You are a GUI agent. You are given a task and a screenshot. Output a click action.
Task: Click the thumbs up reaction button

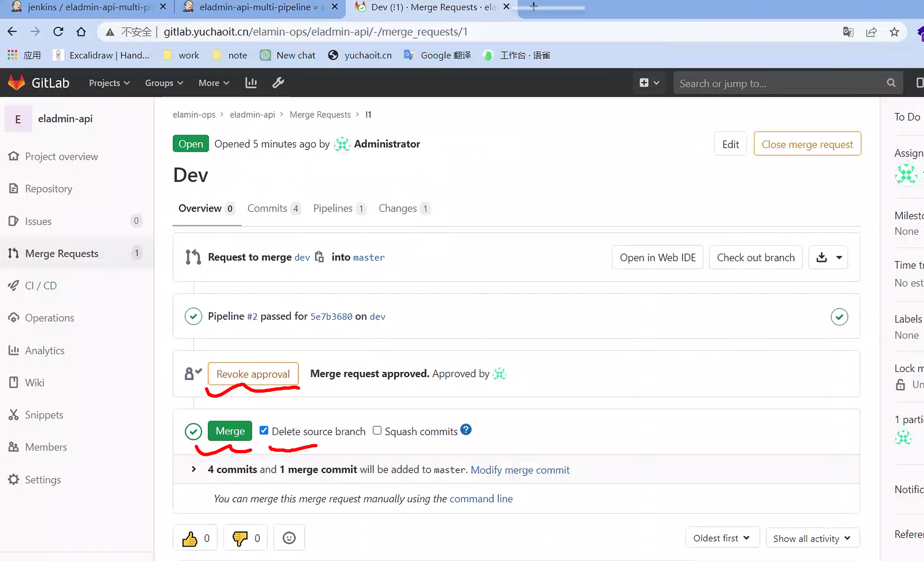coord(195,538)
